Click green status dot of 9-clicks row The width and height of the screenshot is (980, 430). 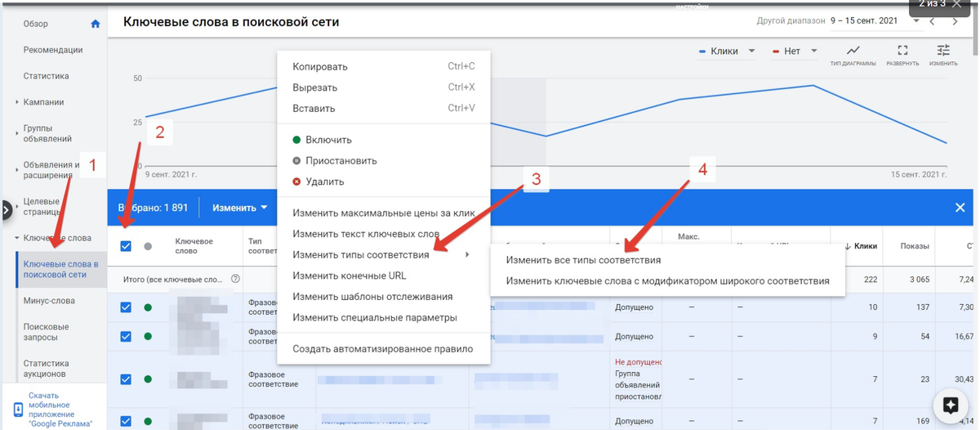coord(148,336)
